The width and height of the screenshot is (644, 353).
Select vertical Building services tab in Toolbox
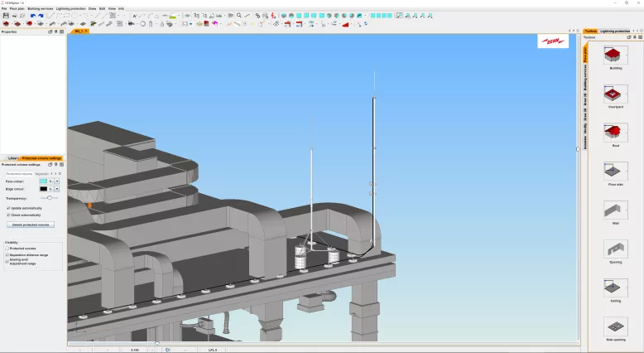[585, 78]
